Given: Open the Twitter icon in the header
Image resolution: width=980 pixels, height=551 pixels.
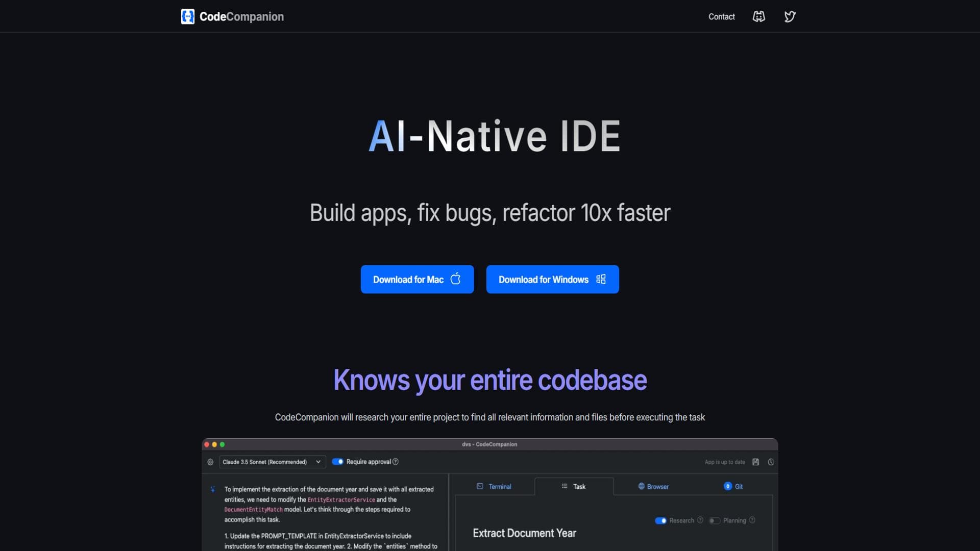Looking at the screenshot, I should click(789, 16).
